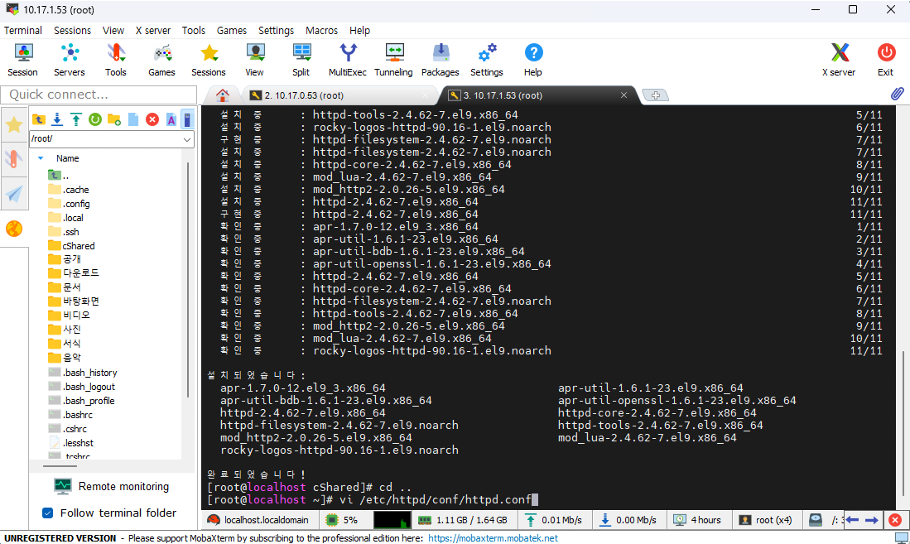Click the 1.11 GB / 1.64 GB memory indicator

pos(463,520)
